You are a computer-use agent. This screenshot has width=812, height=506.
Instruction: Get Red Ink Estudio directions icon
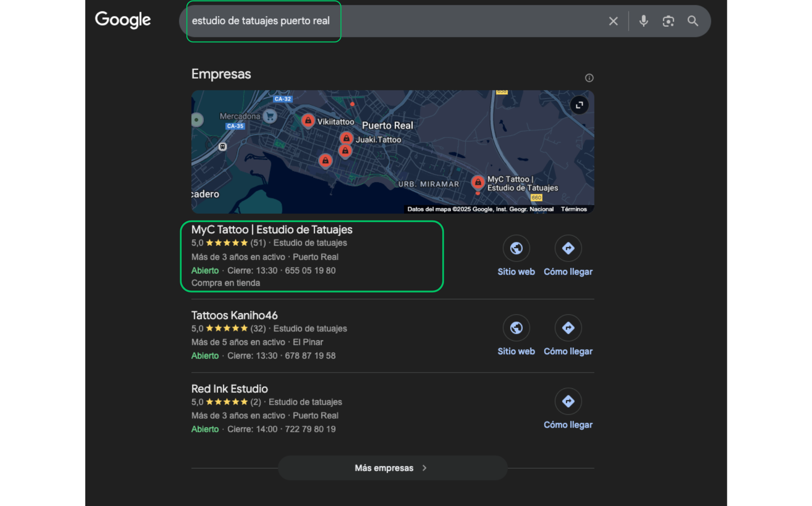568,401
